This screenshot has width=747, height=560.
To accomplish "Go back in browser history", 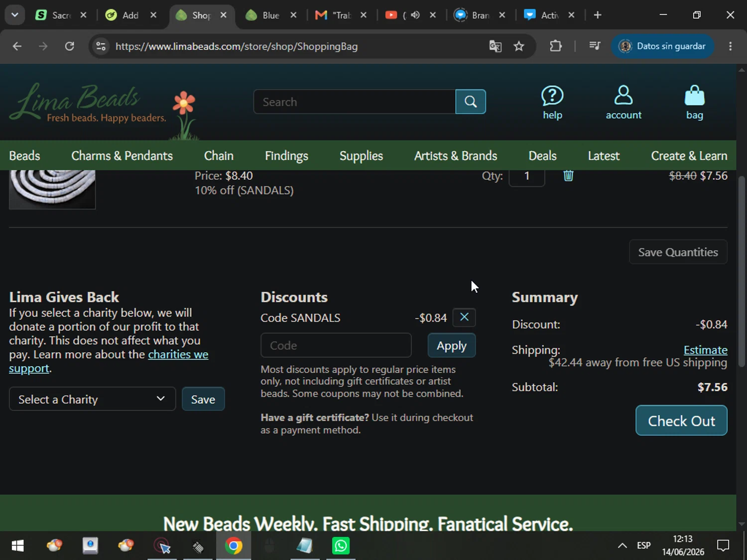I will (x=17, y=46).
